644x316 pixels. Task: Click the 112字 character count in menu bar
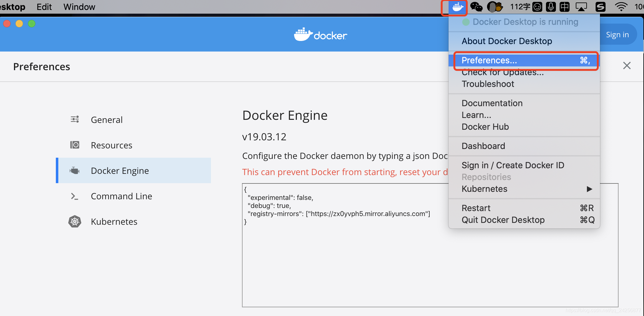(x=520, y=7)
